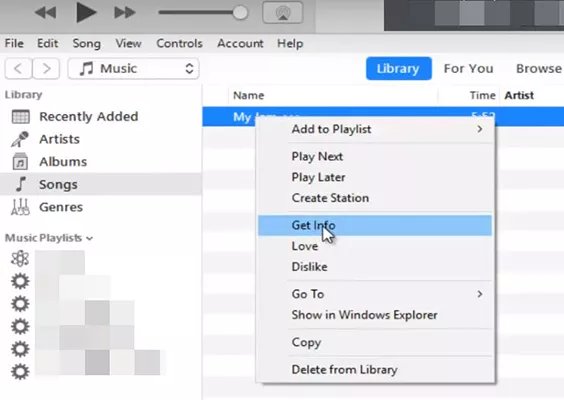Open the Account menu
564x400 pixels.
click(x=240, y=44)
